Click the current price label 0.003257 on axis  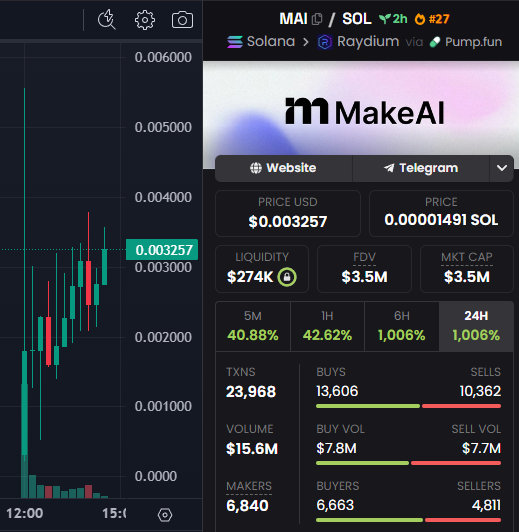coord(162,250)
